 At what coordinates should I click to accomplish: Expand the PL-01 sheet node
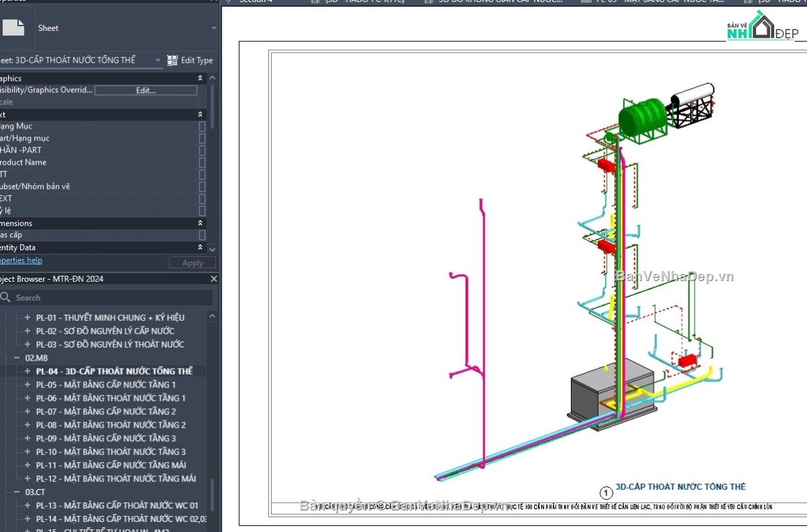point(28,317)
